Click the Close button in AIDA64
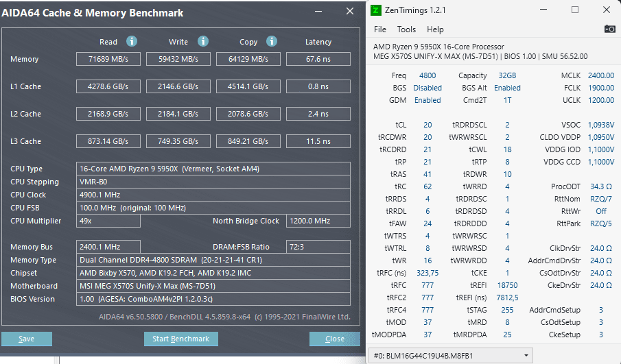Viewport: 621px width, 364px height. coord(334,339)
